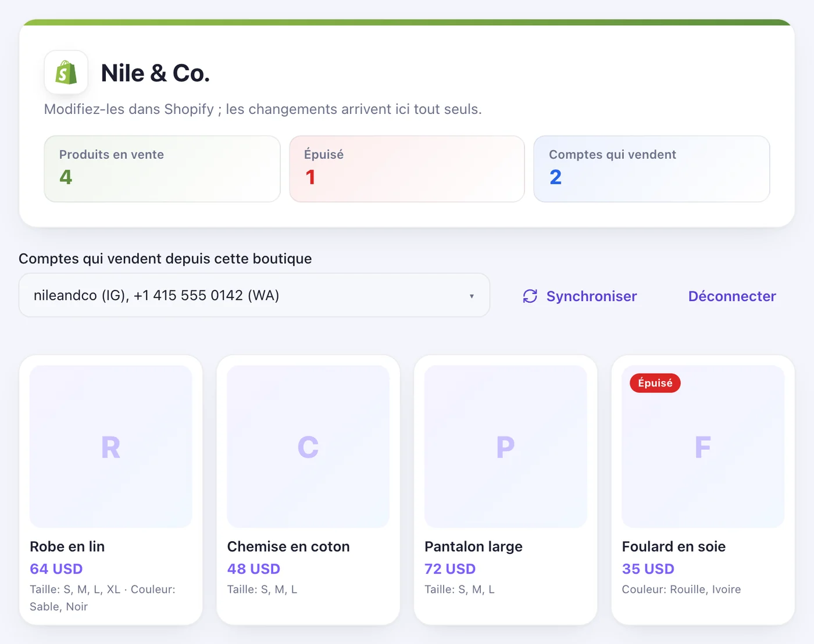Click the 35 USD price
Image resolution: width=814 pixels, height=644 pixels.
(x=648, y=568)
